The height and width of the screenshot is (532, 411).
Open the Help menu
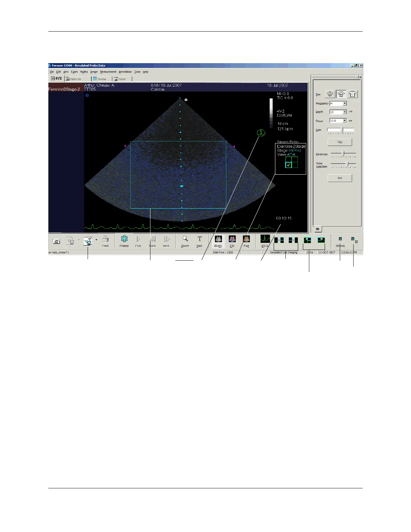145,72
